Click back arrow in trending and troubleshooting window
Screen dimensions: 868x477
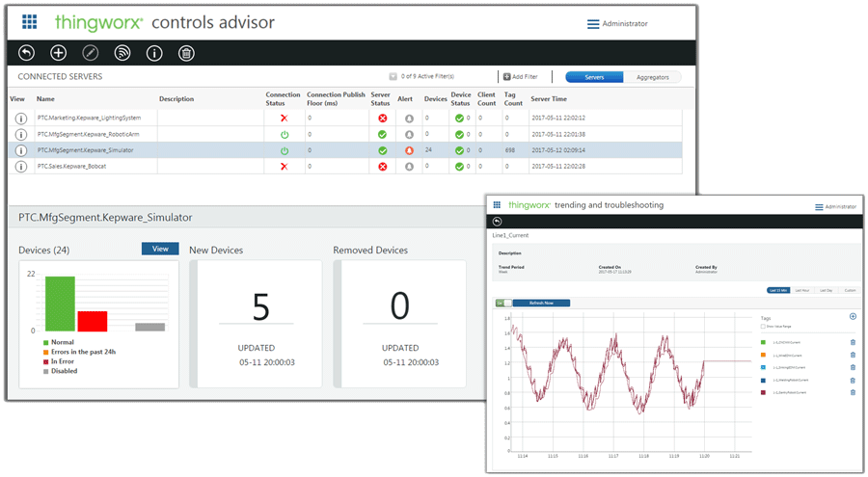497,222
